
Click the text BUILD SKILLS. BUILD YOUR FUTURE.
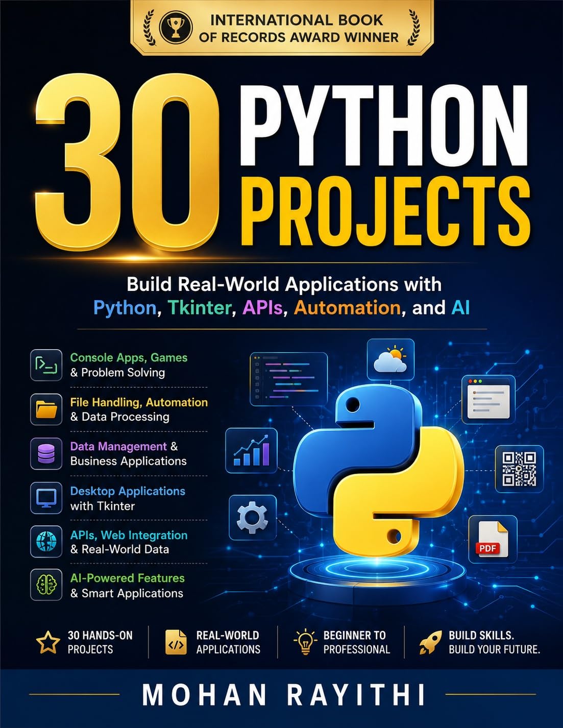(x=494, y=642)
